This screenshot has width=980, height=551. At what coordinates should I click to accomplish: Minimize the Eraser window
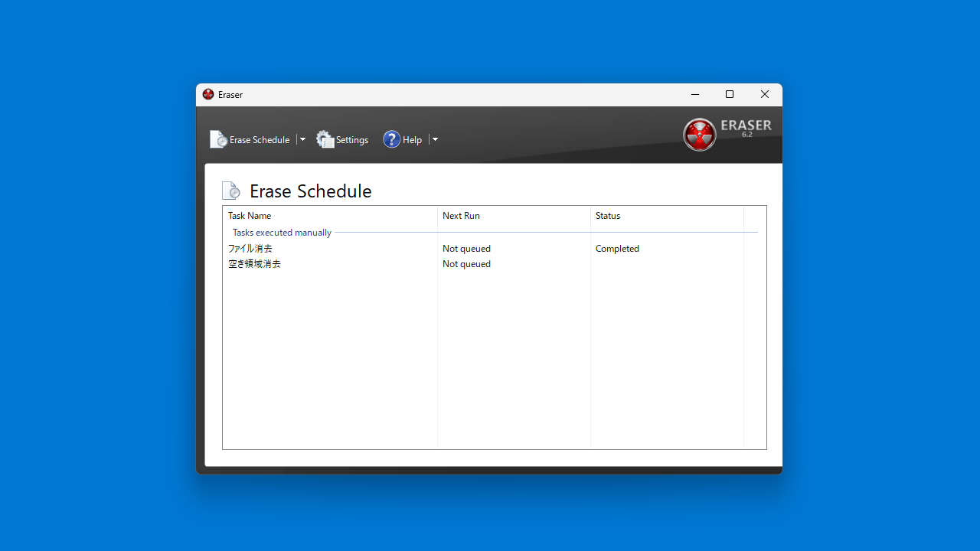tap(695, 95)
